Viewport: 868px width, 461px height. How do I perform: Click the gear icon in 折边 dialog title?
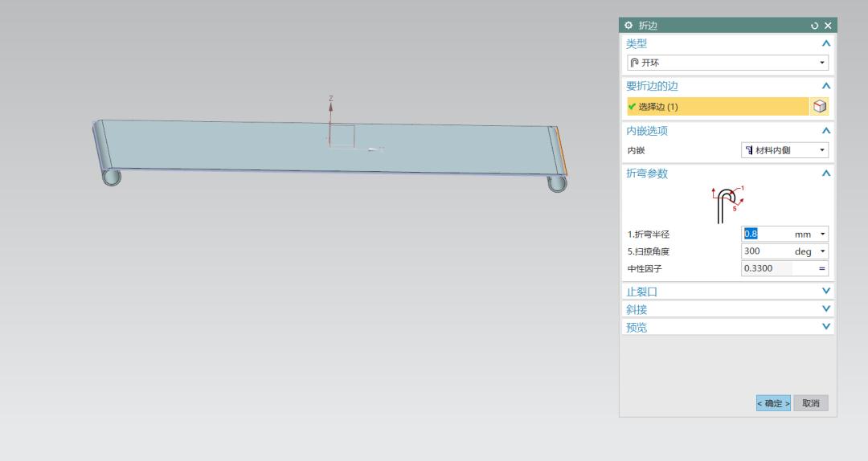point(628,26)
